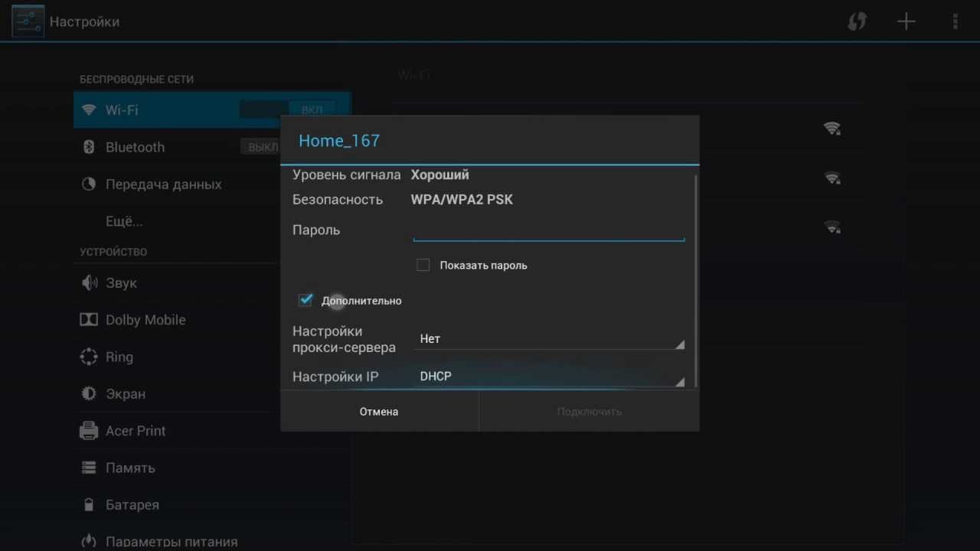This screenshot has width=980, height=551.
Task: Tap the Settings app icon at top left
Action: (28, 21)
